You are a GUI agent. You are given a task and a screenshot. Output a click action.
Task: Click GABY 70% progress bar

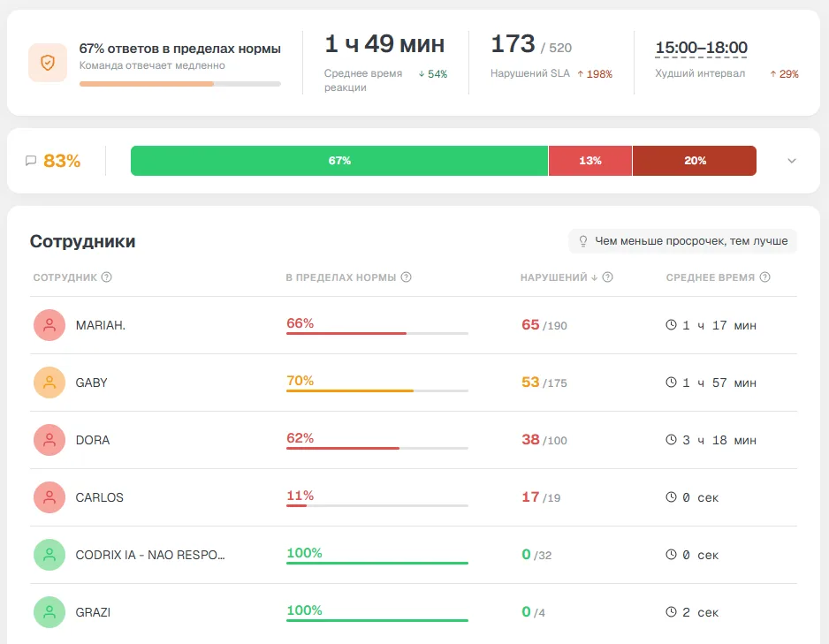click(x=377, y=391)
